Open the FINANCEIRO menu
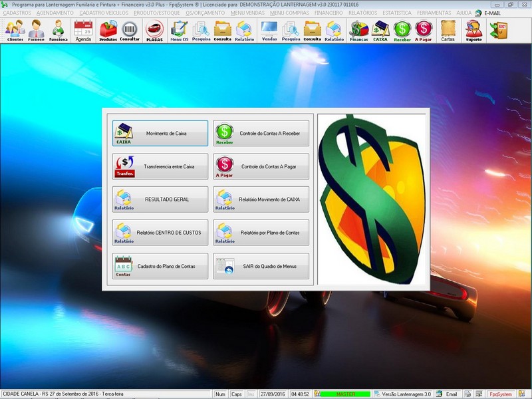 pos(329,13)
